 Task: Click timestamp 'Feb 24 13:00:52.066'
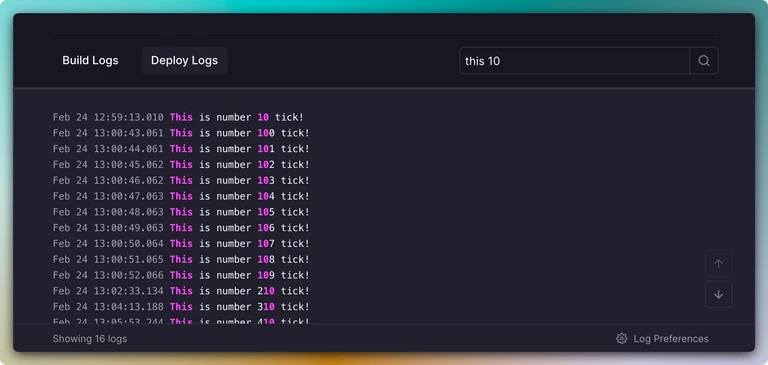pos(108,275)
